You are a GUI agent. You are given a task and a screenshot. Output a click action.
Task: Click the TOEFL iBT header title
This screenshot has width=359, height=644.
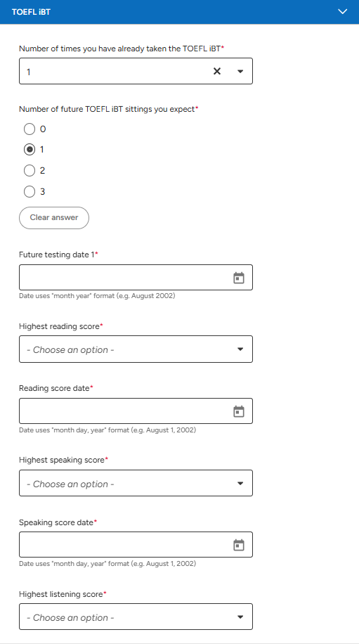pos(31,12)
